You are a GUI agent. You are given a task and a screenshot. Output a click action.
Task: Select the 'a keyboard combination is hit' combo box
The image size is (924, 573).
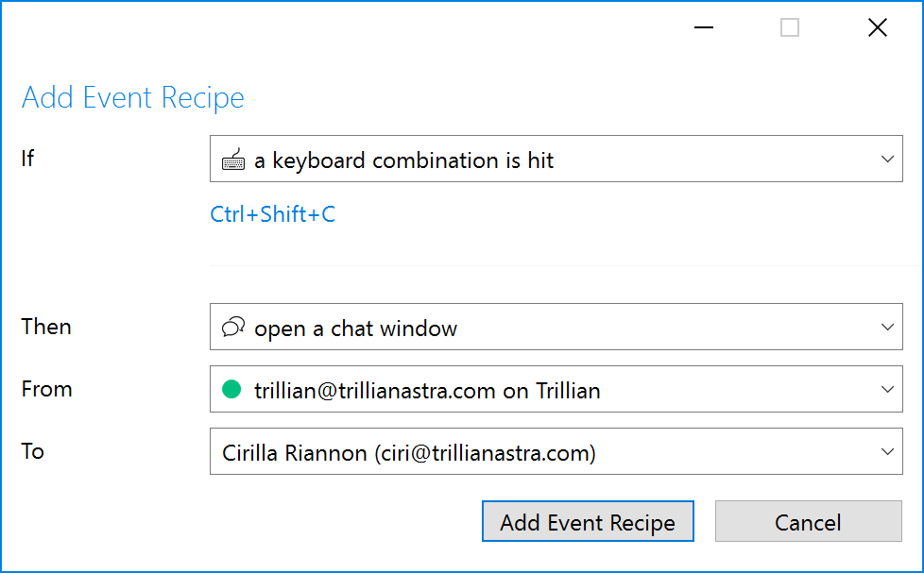click(556, 159)
